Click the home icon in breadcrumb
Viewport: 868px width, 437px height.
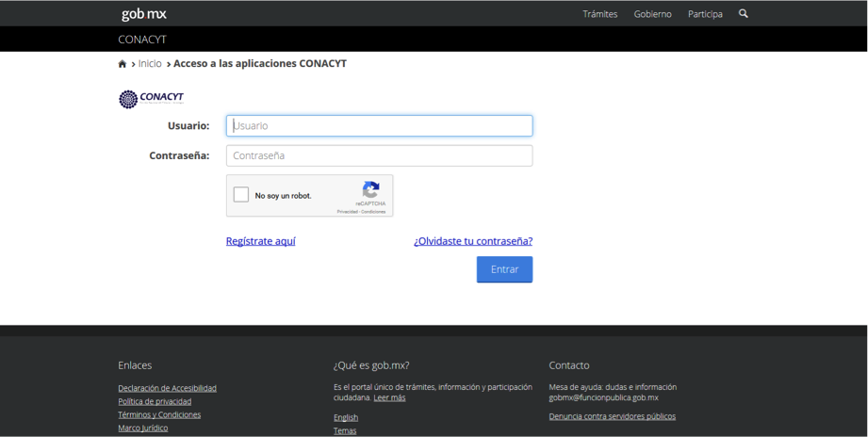[x=123, y=64]
